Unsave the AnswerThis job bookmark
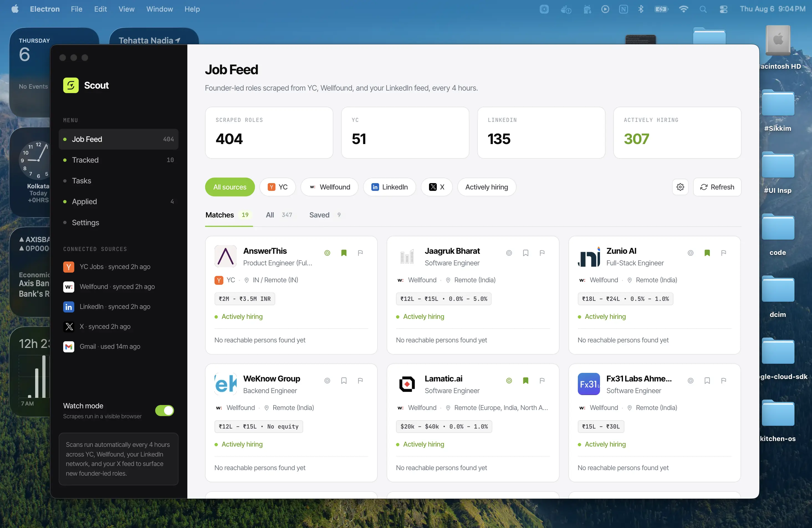 [x=344, y=253]
